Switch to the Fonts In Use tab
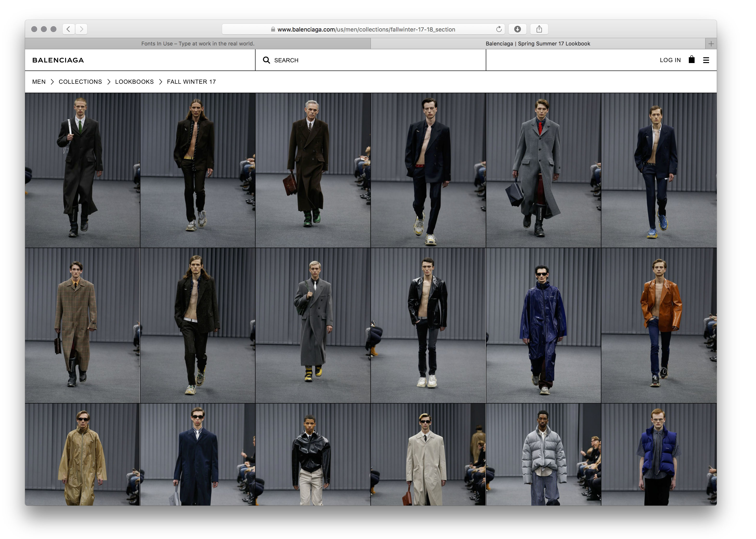This screenshot has height=539, width=756. pos(198,44)
